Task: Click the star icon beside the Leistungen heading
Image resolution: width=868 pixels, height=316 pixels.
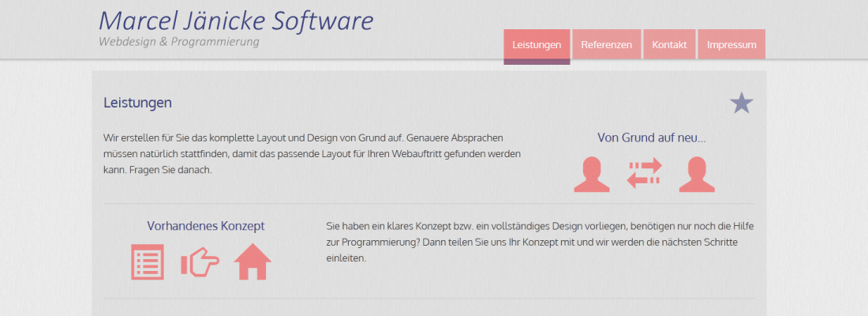Action: click(741, 103)
